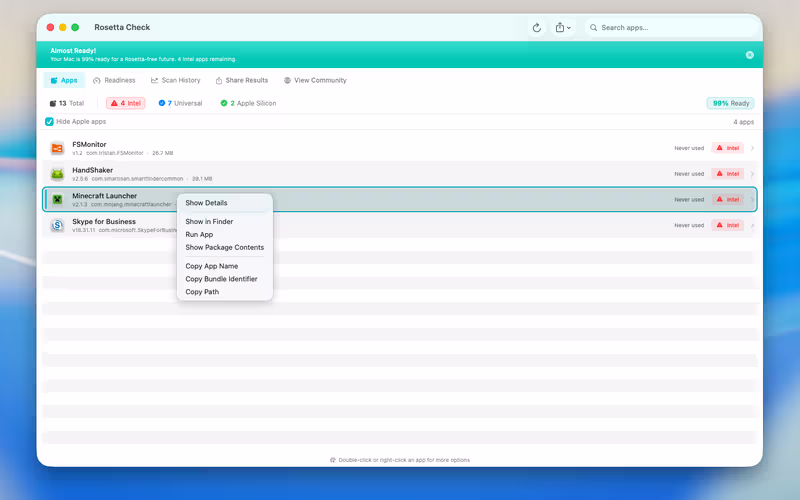Click the green zoom window button
This screenshot has width=800, height=500.
(x=75, y=27)
